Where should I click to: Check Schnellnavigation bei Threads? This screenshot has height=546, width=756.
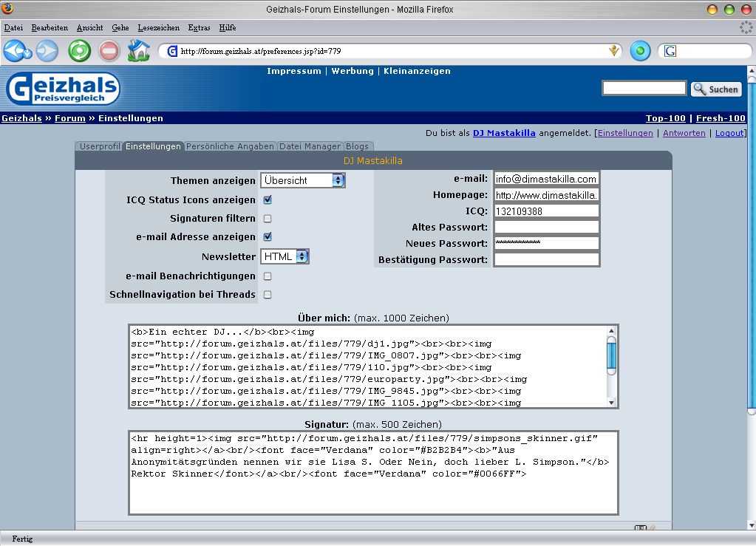click(x=268, y=295)
